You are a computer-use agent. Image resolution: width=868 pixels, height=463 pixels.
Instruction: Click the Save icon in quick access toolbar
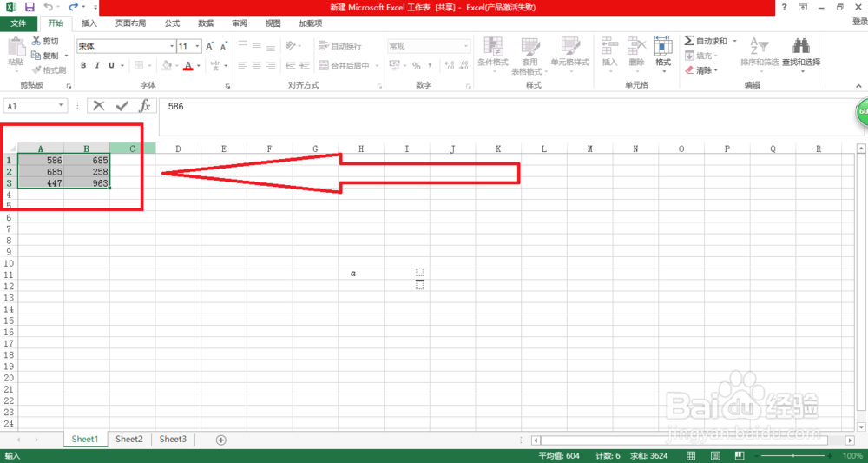(x=30, y=7)
